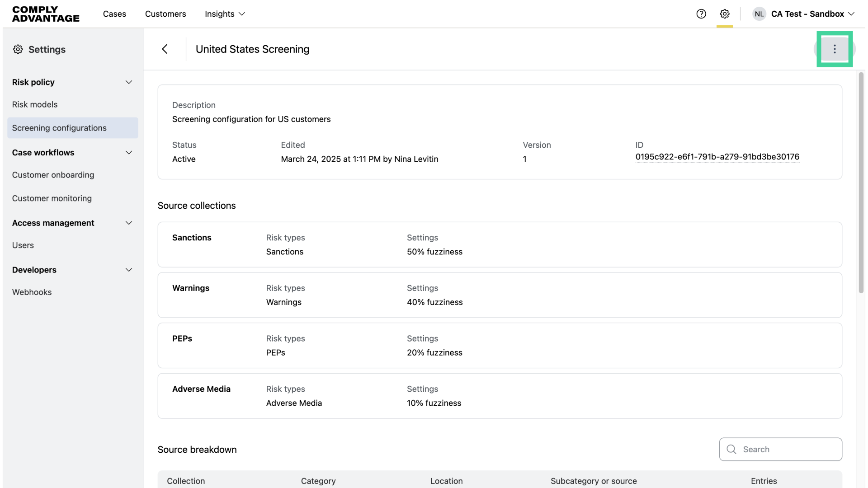Collapse the Access management section
868x488 pixels.
(129, 223)
